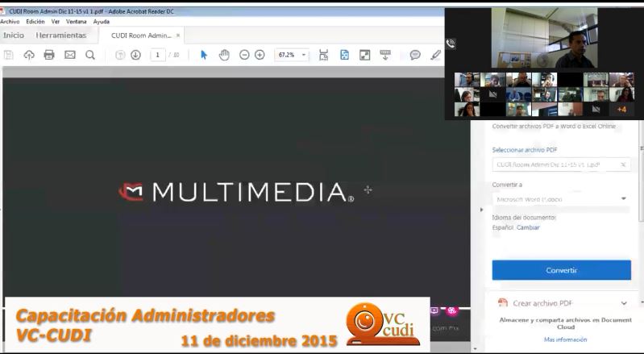Go to previous page arrow
644x354 pixels.
pyautogui.click(x=120, y=55)
